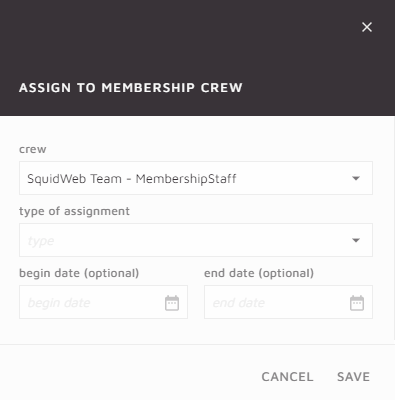Click the "end date (optional)" label
Screen dimensions: 395x400
point(259,273)
